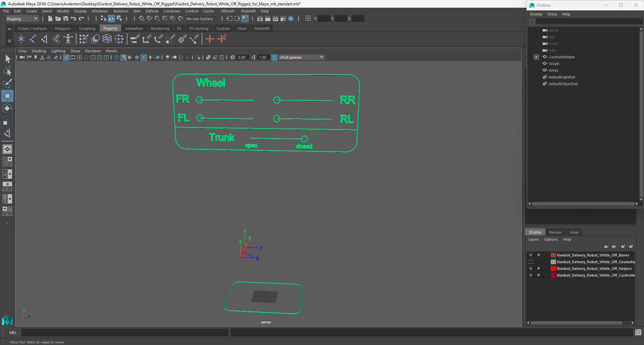644x345 pixels.
Task: Click the Parent Constraint shelf icon
Action: click(135, 39)
